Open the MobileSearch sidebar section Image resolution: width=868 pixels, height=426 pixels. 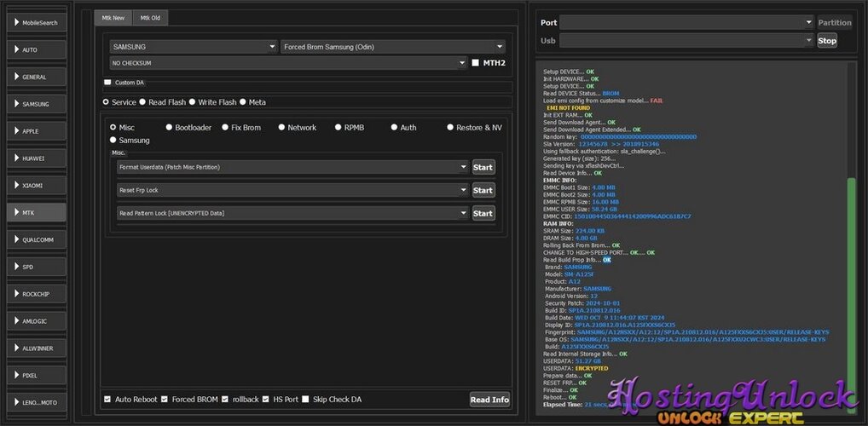tap(37, 23)
